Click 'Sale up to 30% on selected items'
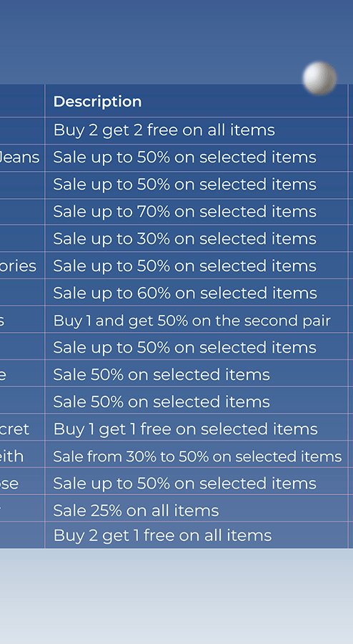This screenshot has height=644, width=353. point(185,238)
